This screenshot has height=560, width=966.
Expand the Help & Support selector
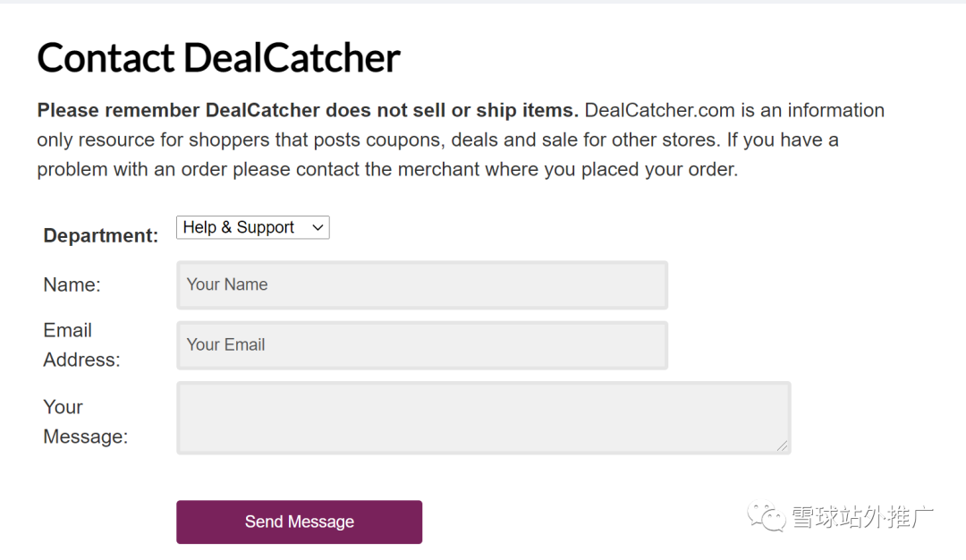(252, 227)
